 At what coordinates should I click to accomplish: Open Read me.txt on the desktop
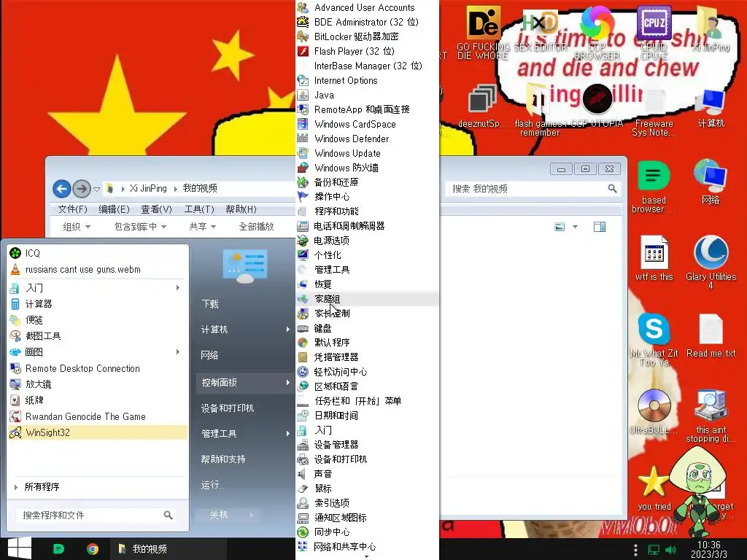tap(711, 335)
